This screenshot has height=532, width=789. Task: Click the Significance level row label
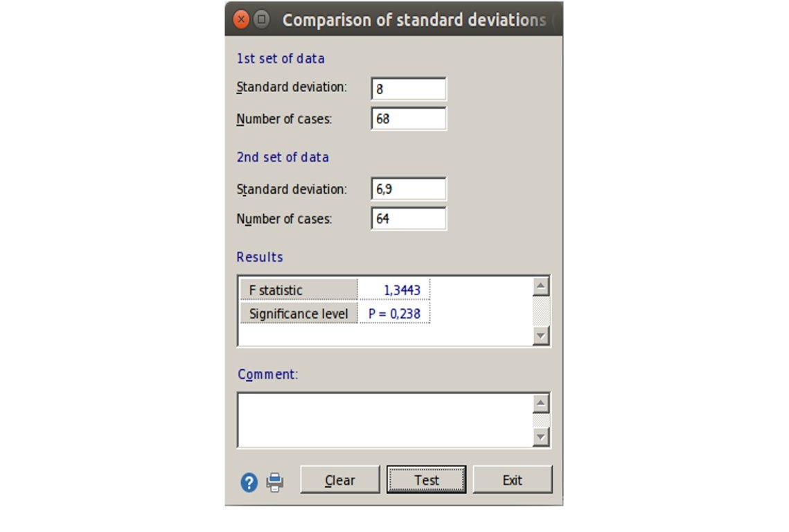tap(299, 314)
